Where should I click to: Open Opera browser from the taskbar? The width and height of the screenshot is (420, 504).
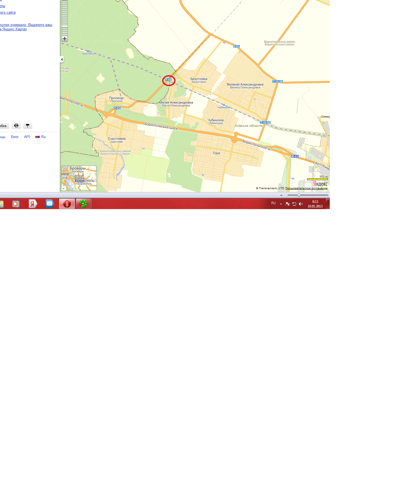[x=67, y=204]
